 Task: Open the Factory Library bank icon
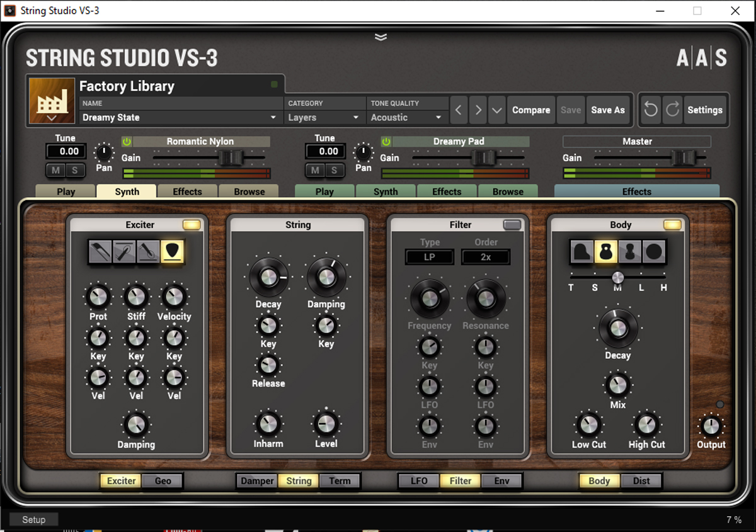pos(52,101)
